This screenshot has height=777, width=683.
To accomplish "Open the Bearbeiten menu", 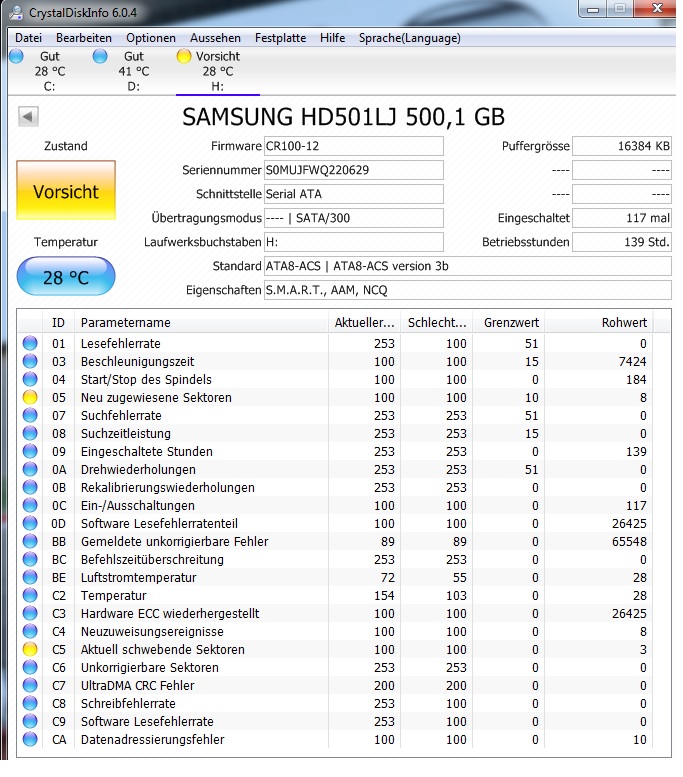I will point(84,38).
